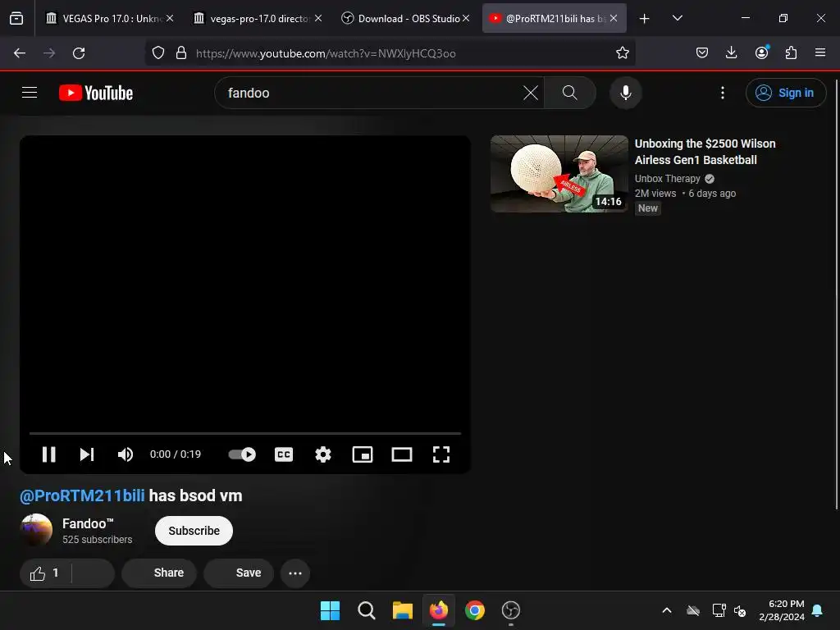Viewport: 840px width, 630px height.
Task: Open the YouTube guide hamburger menu
Action: [x=30, y=93]
